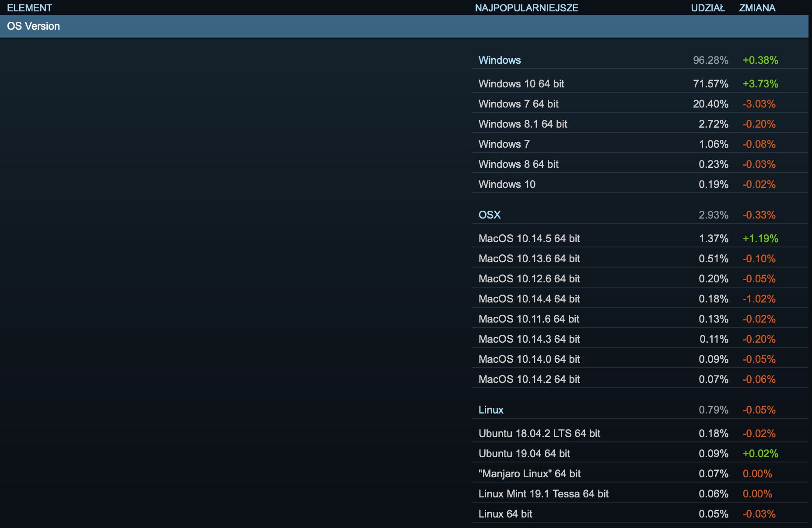The width and height of the screenshot is (812, 528).
Task: Click the 0.19% share value
Action: pyautogui.click(x=714, y=184)
